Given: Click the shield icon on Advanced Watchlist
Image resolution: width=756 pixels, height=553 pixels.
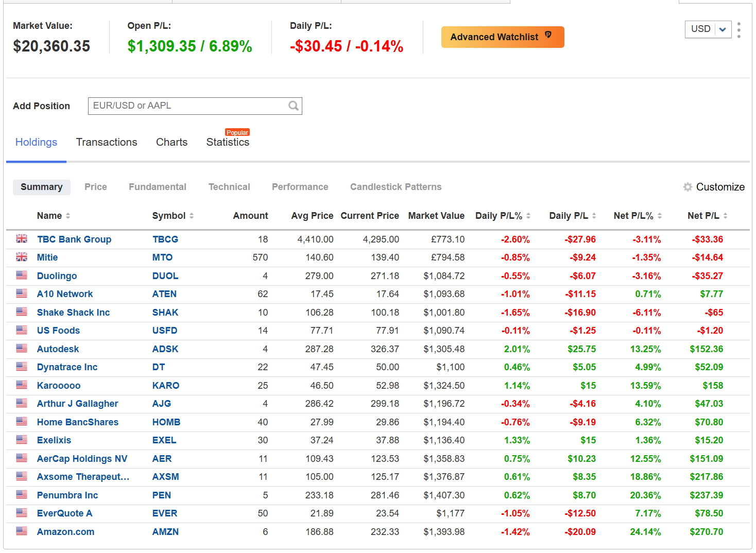Looking at the screenshot, I should (x=548, y=36).
